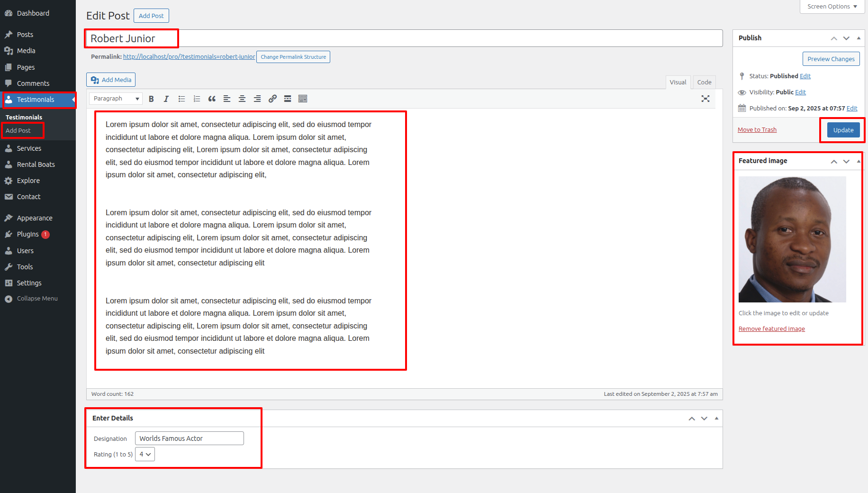Image resolution: width=868 pixels, height=493 pixels.
Task: Switch to the Code editor tab
Action: pyautogui.click(x=704, y=82)
